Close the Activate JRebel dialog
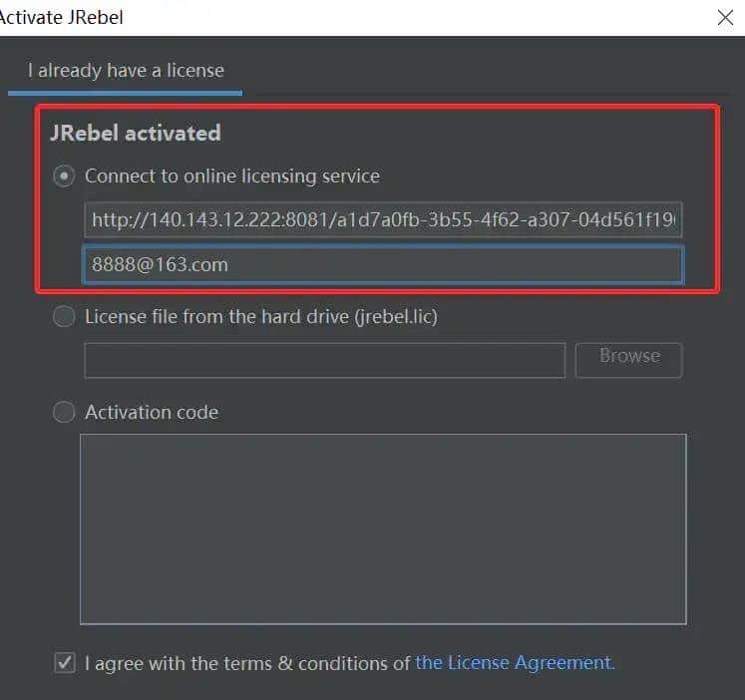The height and width of the screenshot is (700, 745). [725, 17]
